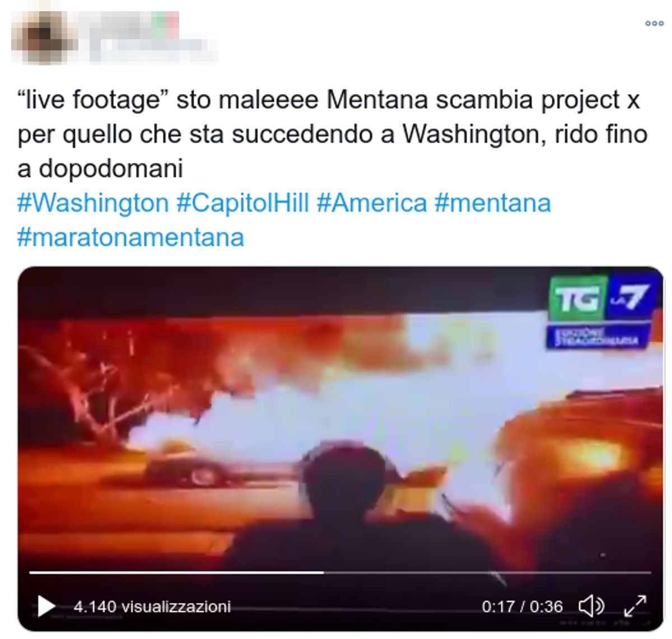The height and width of the screenshot is (639, 672).
Task: Play the embedded video
Action: pos(46,606)
